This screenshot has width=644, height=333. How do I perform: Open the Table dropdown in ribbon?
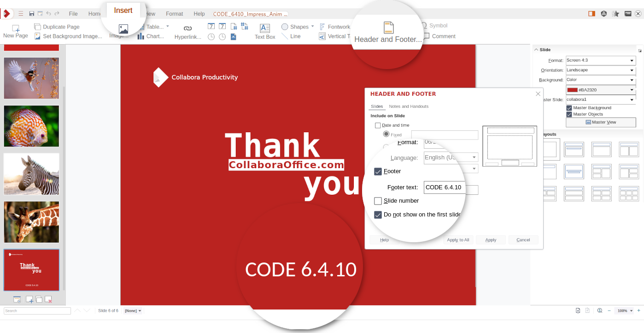tap(168, 26)
